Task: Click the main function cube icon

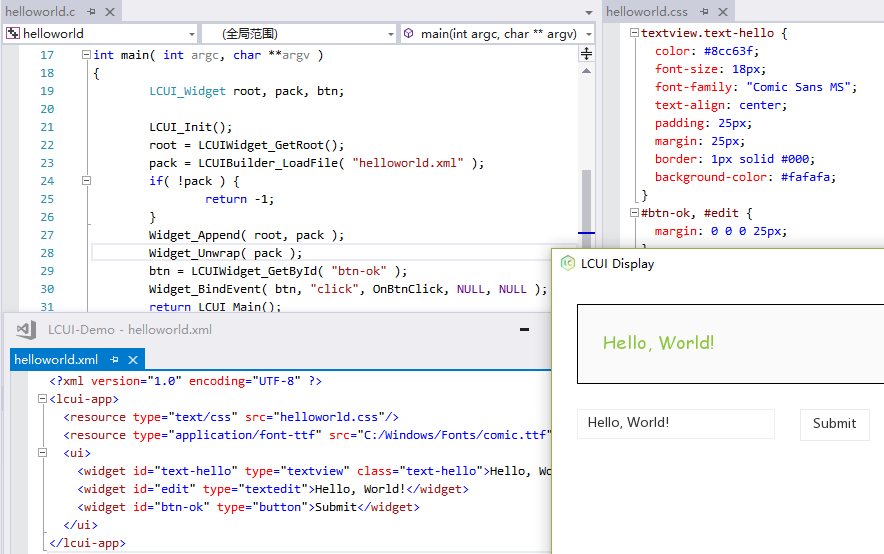Action: point(409,33)
